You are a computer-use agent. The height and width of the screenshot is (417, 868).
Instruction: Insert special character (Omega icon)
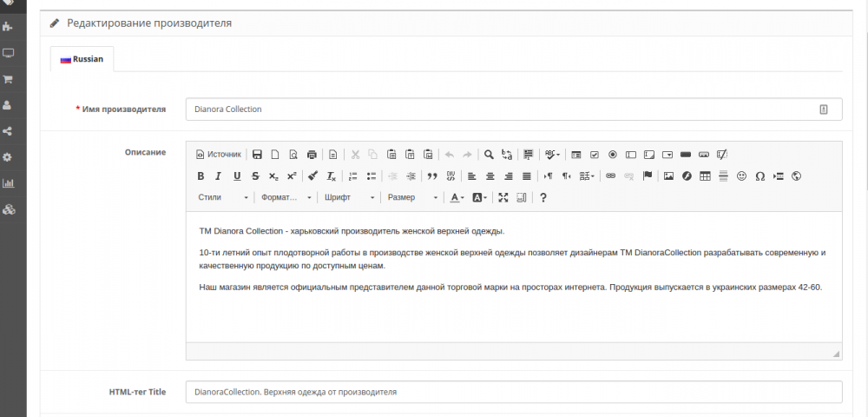(760, 176)
